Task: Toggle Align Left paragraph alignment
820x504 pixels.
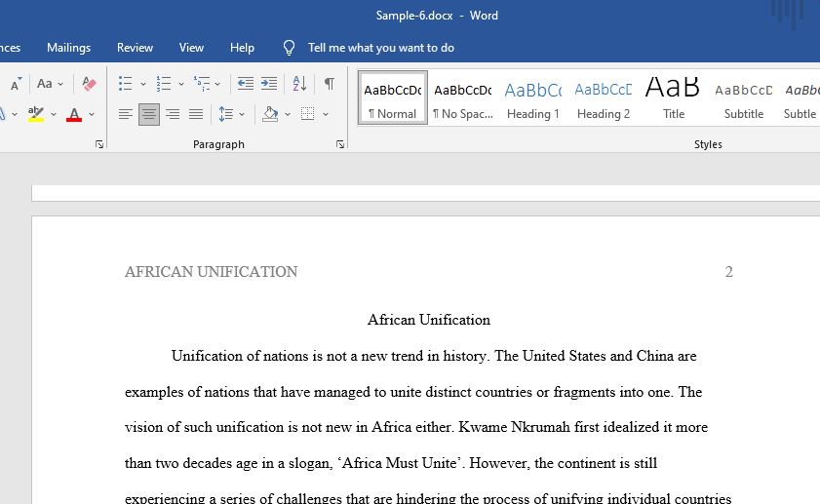Action: pyautogui.click(x=125, y=114)
